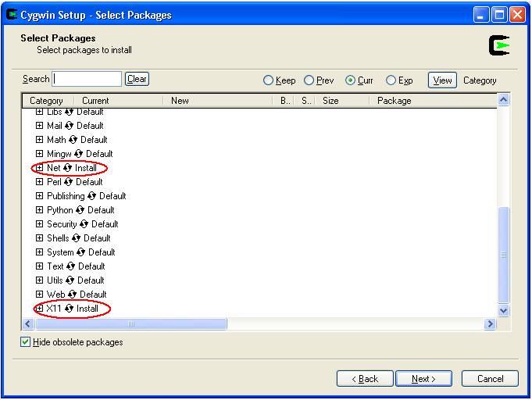The width and height of the screenshot is (532, 400).
Task: Click the cycle icon next to Mail
Action: [x=69, y=126]
